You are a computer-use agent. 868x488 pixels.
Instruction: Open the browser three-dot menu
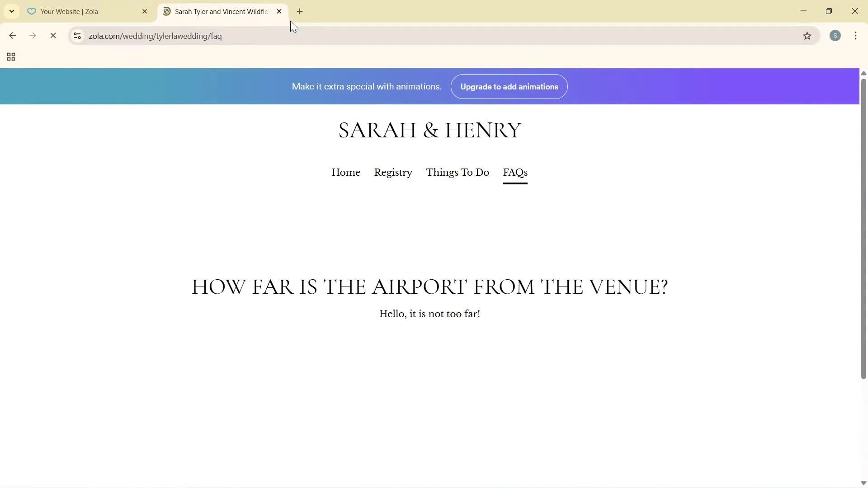856,36
